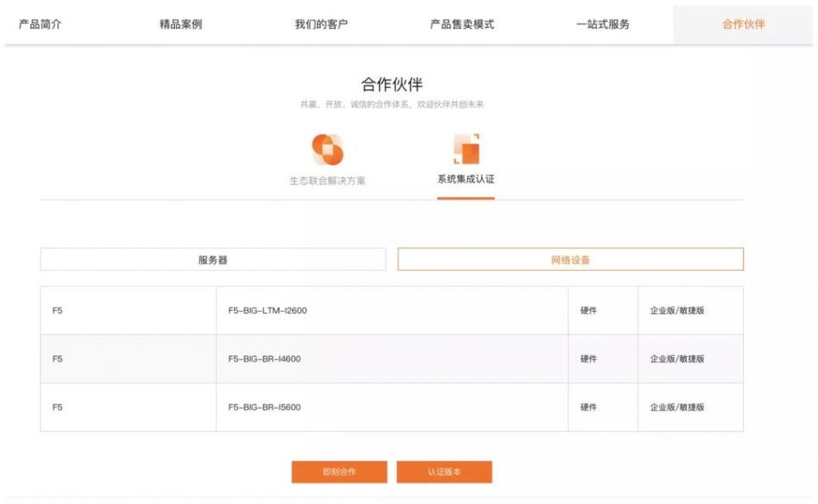Viewport: 818px width, 504px height.
Task: Click the 系统集成认证 orange squares icon
Action: tap(467, 149)
